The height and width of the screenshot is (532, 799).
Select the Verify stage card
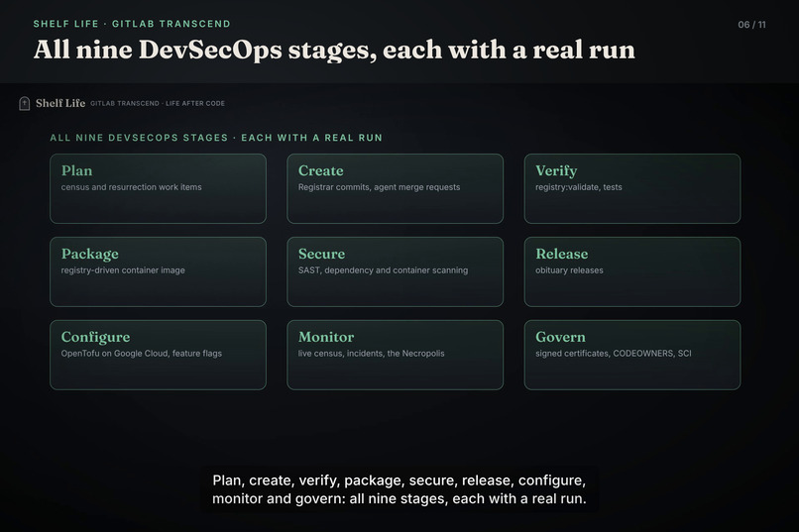click(x=631, y=188)
